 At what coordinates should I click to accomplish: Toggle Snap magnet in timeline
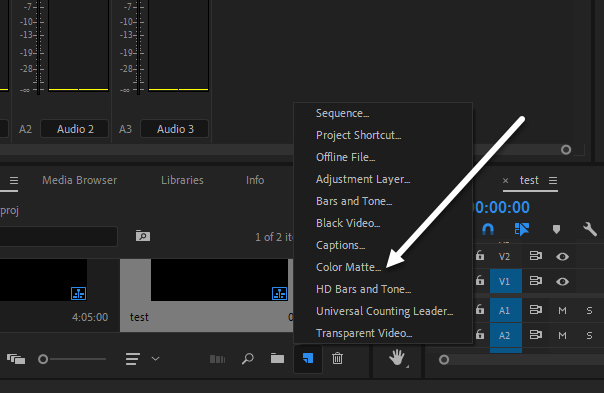[488, 229]
